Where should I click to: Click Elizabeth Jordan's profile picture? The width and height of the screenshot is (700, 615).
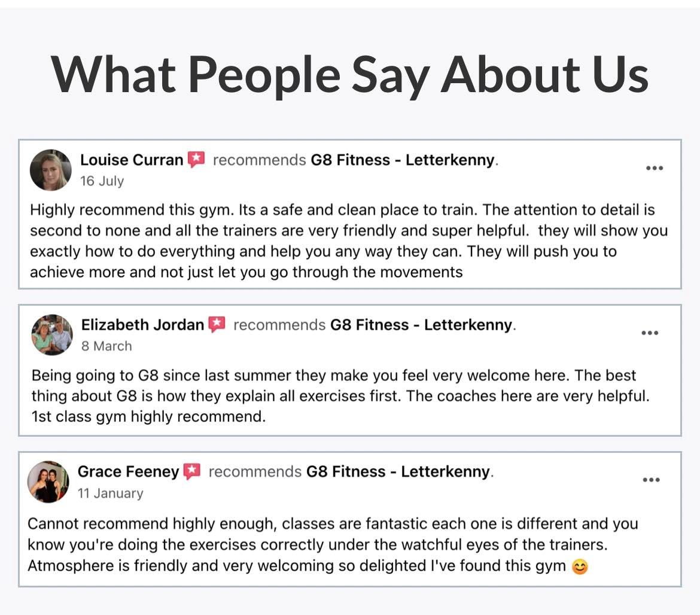coord(52,335)
